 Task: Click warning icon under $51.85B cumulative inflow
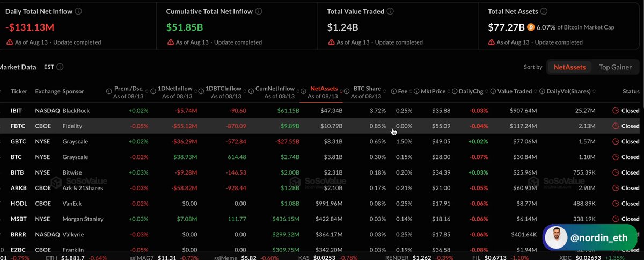[x=171, y=42]
